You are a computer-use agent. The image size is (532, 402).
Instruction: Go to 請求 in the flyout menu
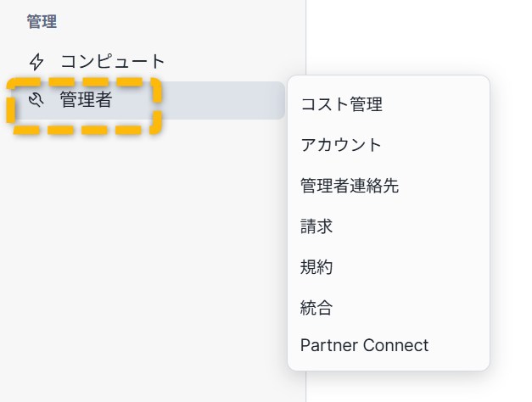click(x=316, y=226)
